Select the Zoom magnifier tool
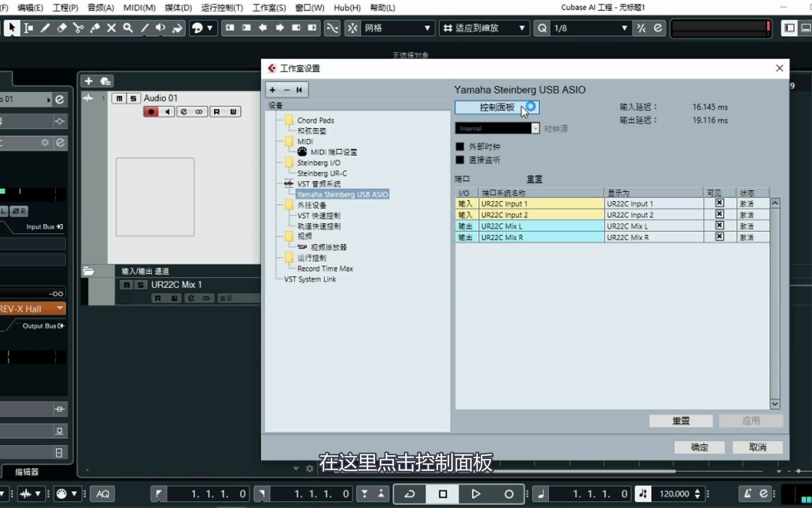Image resolution: width=812 pixels, height=508 pixels. pos(128,28)
